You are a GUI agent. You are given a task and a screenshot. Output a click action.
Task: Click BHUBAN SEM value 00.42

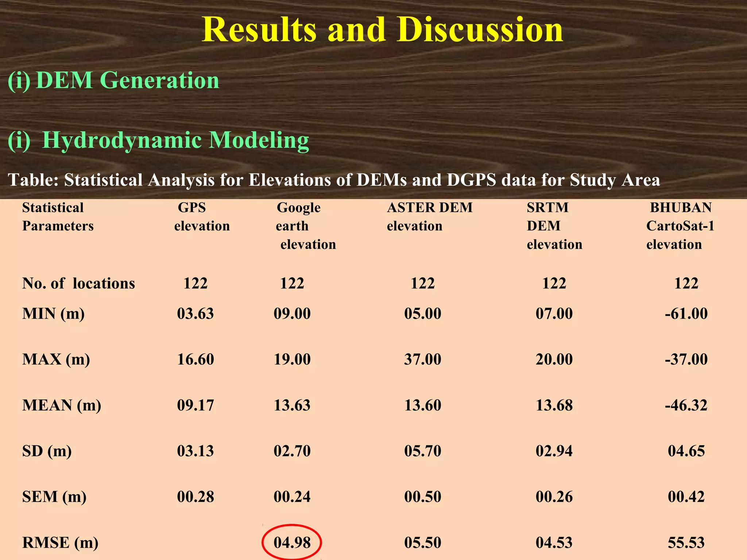pos(686,497)
